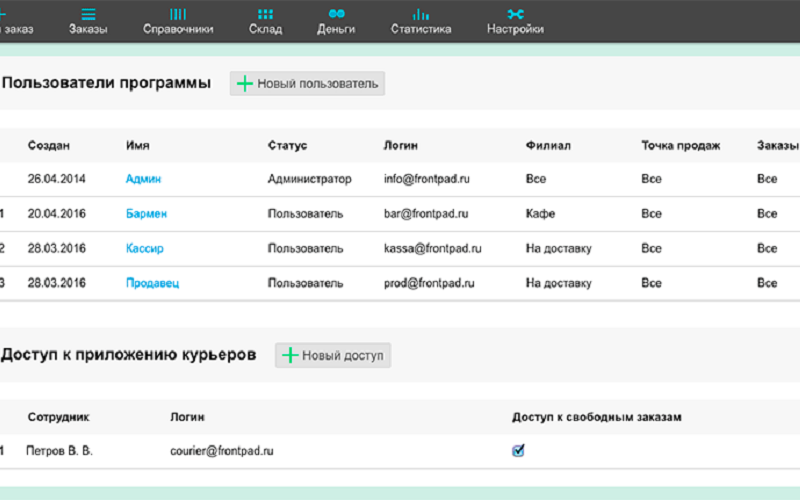
Task: Open the Заказы menu label
Action: pos(88,29)
